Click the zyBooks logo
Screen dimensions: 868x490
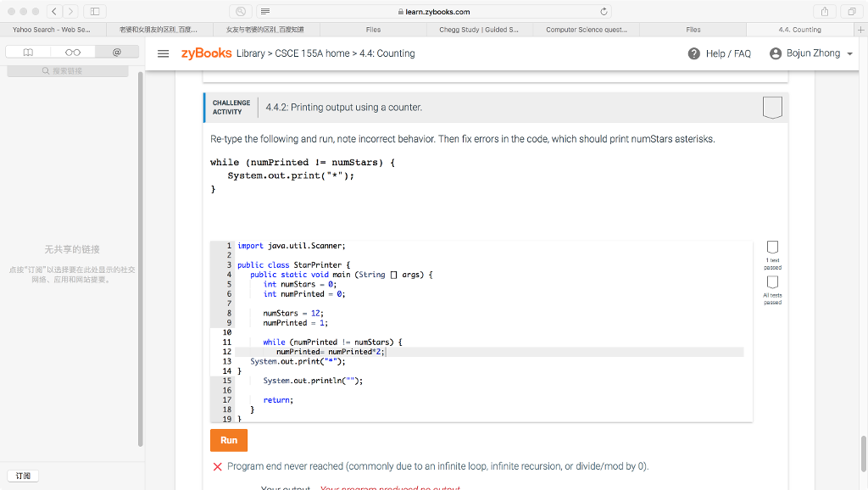[207, 53]
